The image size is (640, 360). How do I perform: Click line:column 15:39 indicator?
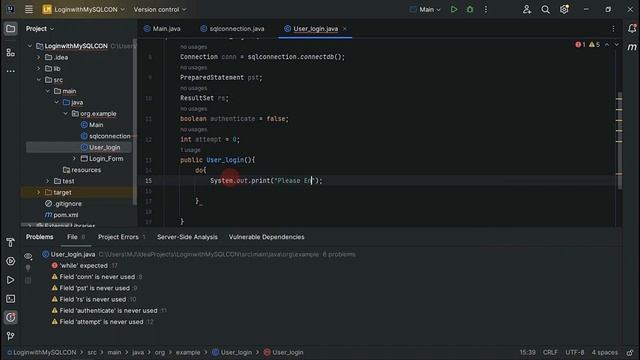pos(527,352)
